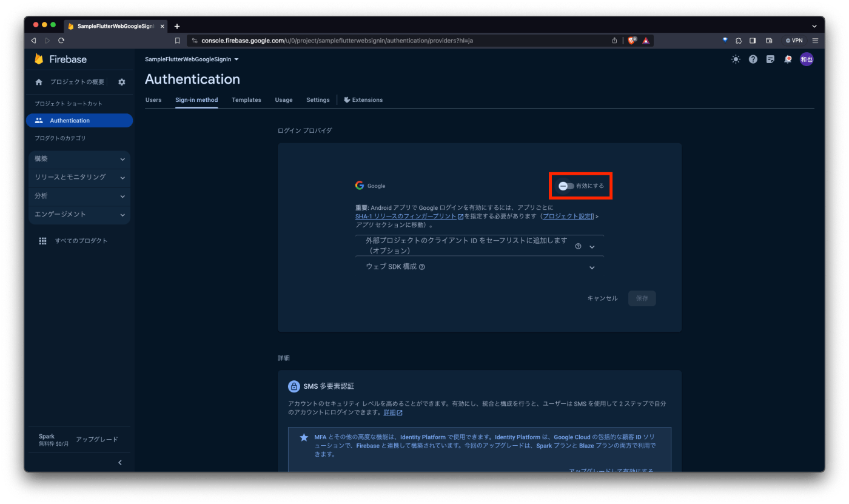Click the Spark plan label
Screen dimensions: 849x504
[x=47, y=436]
